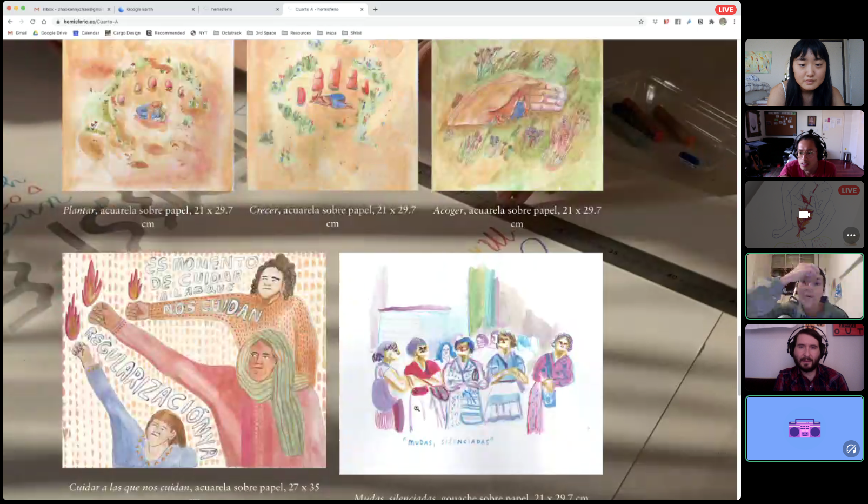
Task: Expand the Inspa bookmarks folder
Action: pyautogui.click(x=327, y=33)
